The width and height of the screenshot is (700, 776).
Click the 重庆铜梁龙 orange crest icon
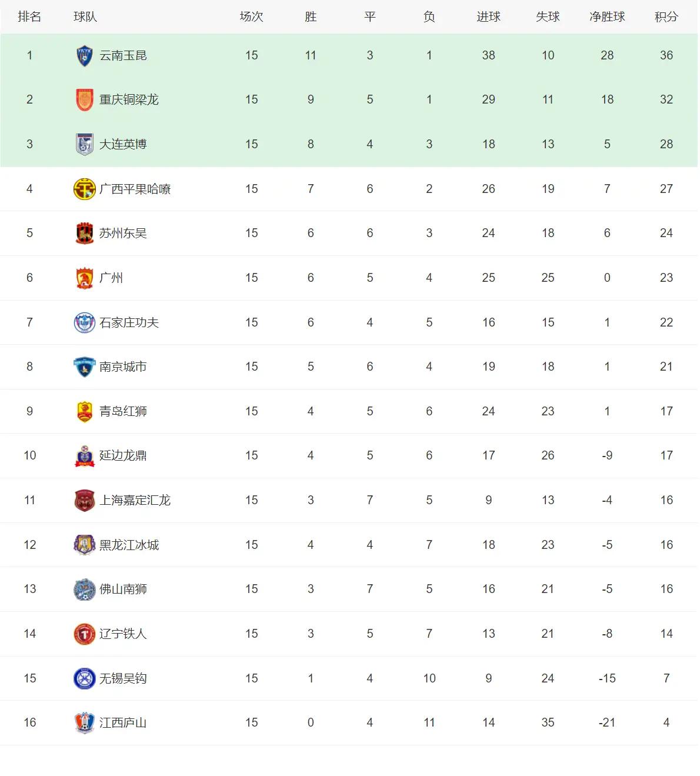(85, 99)
